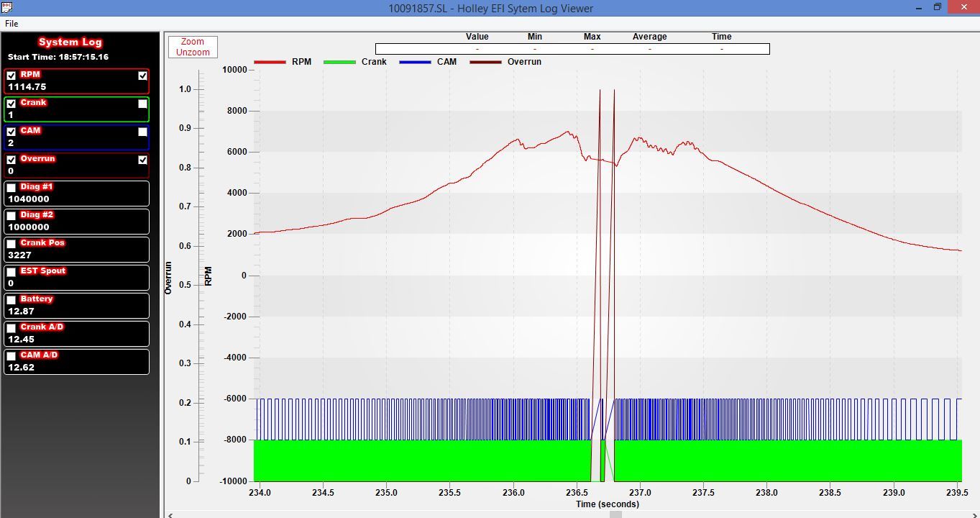Open the File menu
Screen dimensions: 980x518
(x=12, y=24)
